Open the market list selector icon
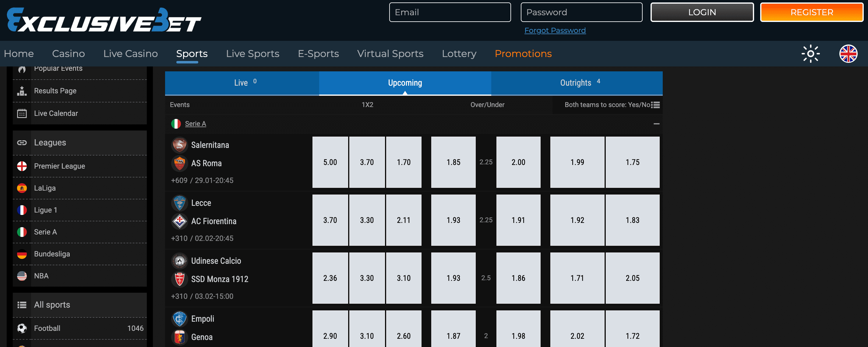Screen dimensions: 868x347 coord(655,105)
